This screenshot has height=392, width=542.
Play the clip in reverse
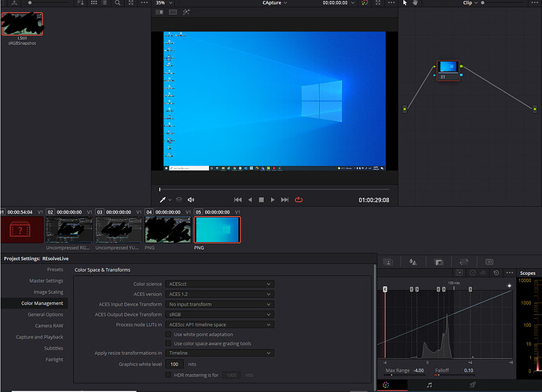point(251,200)
